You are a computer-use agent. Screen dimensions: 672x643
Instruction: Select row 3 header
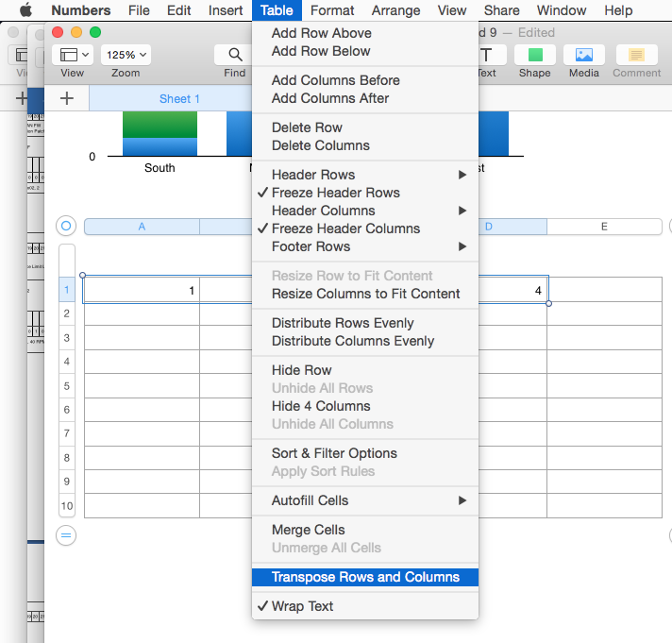(x=67, y=338)
